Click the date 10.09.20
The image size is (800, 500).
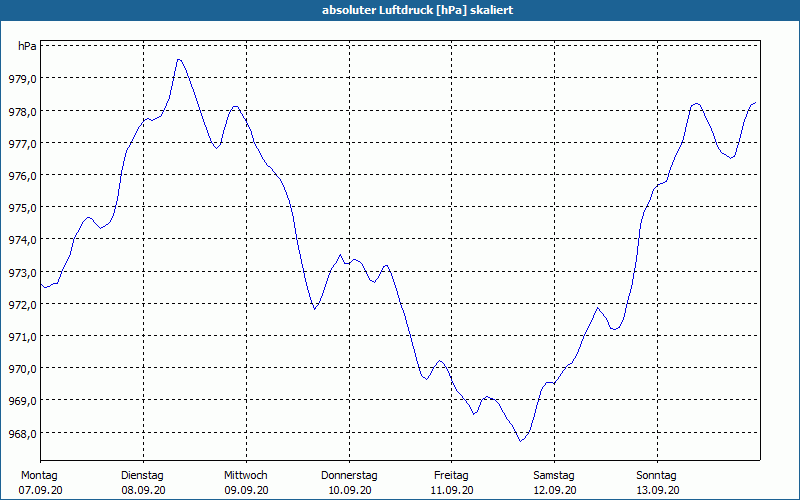[x=349, y=490]
